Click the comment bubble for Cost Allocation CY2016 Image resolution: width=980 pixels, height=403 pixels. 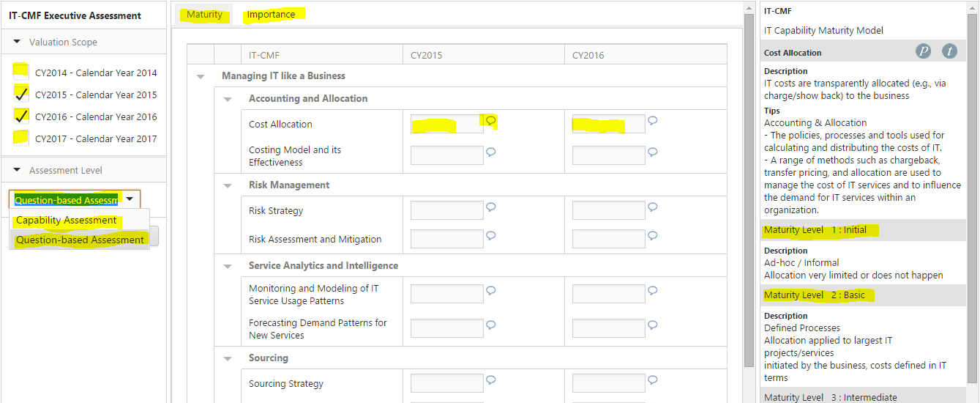click(x=652, y=121)
